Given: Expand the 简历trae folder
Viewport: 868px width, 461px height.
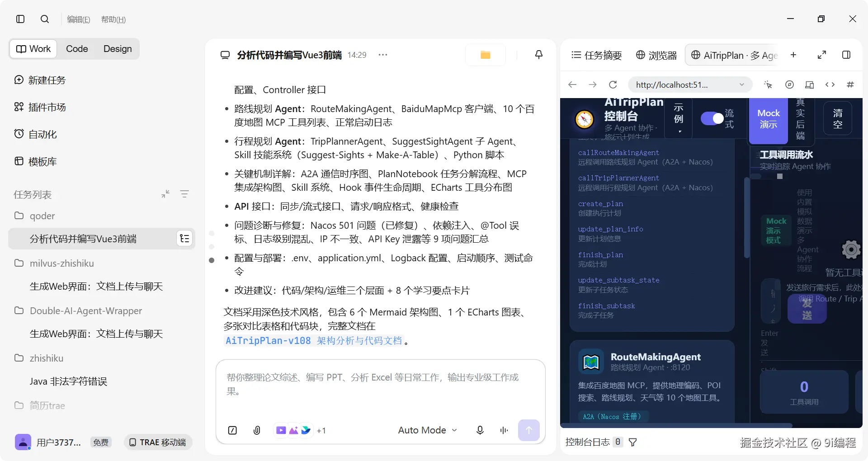Looking at the screenshot, I should (40, 405).
